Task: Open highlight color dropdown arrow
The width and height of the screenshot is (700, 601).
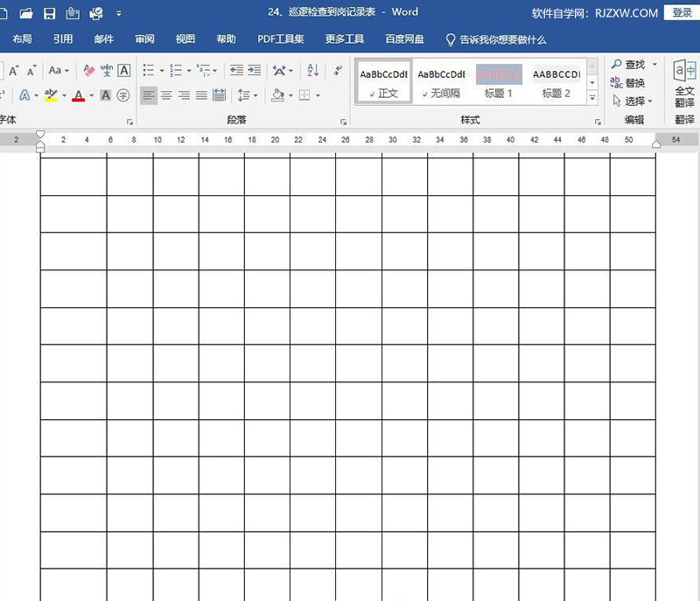Action: [x=64, y=95]
